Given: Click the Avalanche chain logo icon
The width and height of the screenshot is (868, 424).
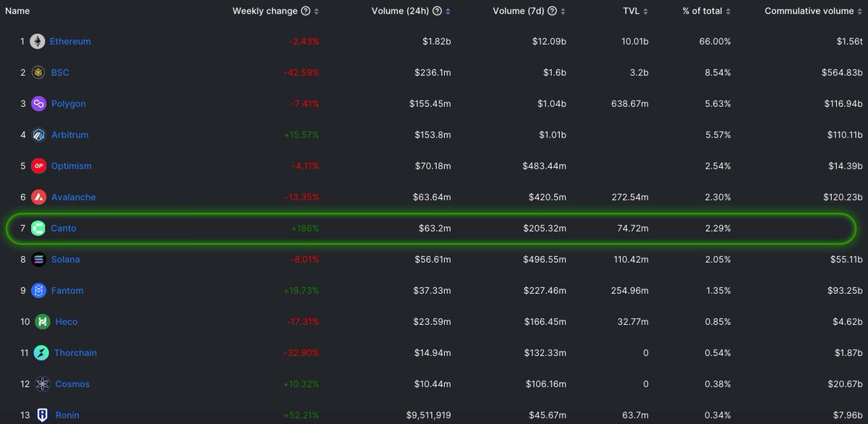Looking at the screenshot, I should (38, 197).
